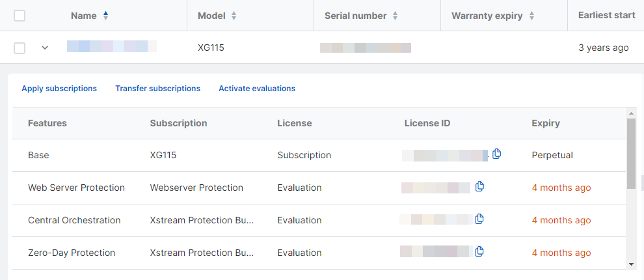
Task: Select Activate evaluations
Action: (x=257, y=89)
